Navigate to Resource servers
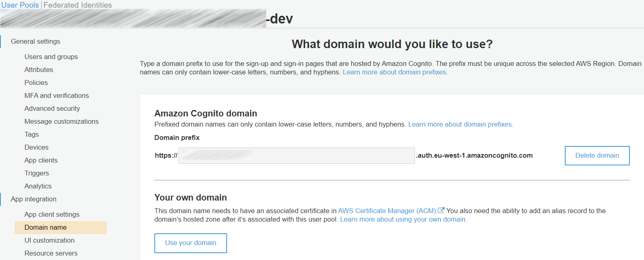Screen dimensions: 644x260 51,253
